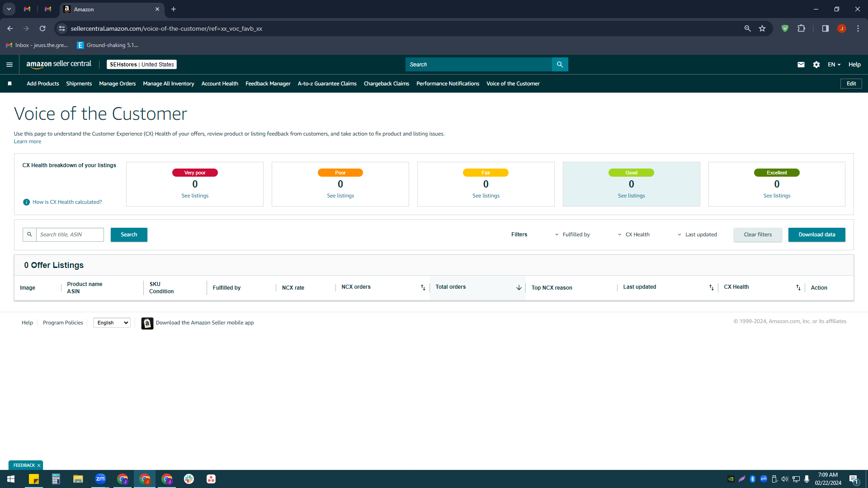Screen dimensions: 868x488
Task: Click the bookmark flag icon in the nav bar
Action: [x=10, y=84]
